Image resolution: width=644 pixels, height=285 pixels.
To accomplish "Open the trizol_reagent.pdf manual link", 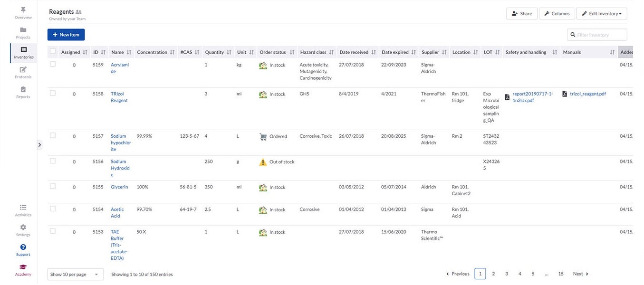I will [587, 94].
